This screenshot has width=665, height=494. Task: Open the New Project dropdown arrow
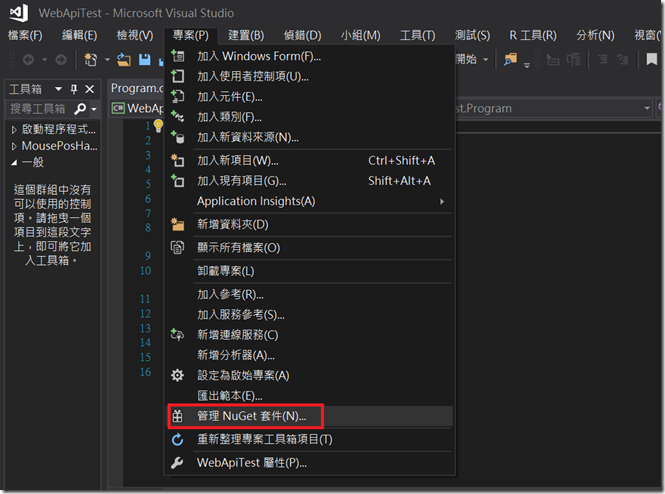pos(107,59)
